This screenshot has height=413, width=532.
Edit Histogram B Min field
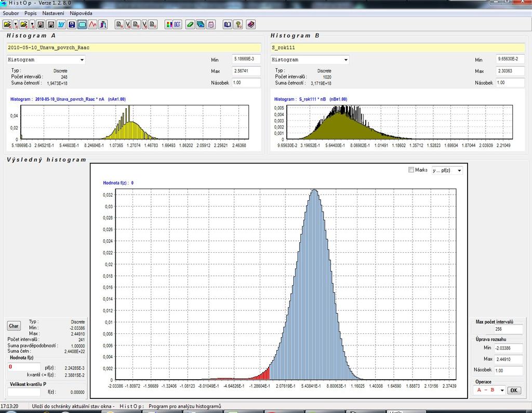510,59
